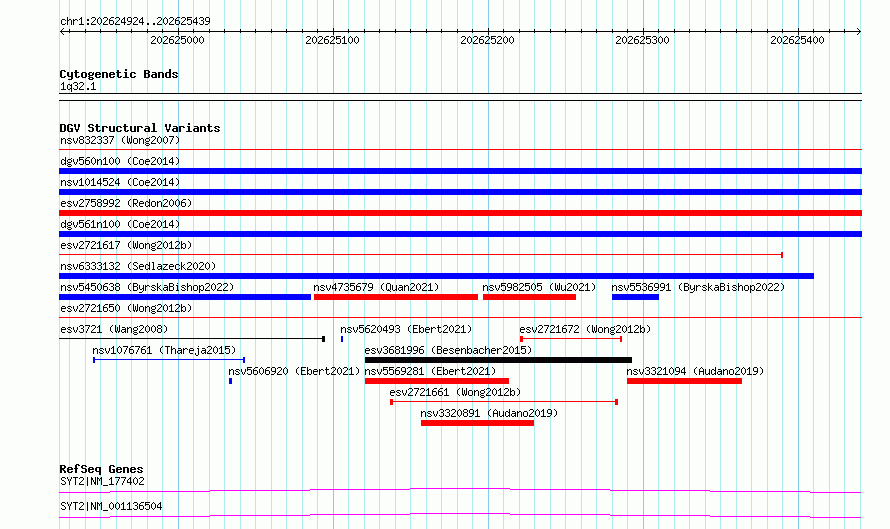The height and width of the screenshot is (529, 890).
Task: Click the nsv6333132 long blue bar
Action: click(x=436, y=276)
